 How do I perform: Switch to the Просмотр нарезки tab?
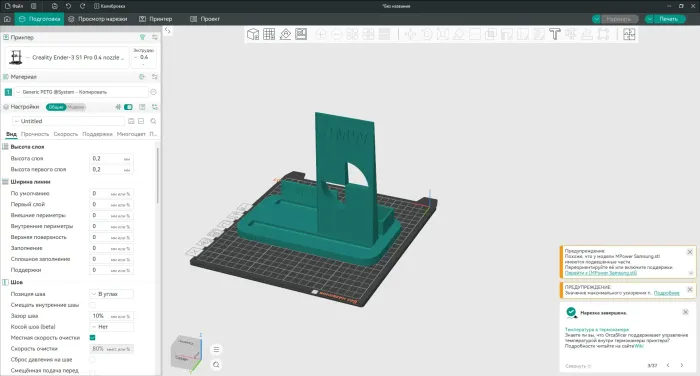point(98,19)
